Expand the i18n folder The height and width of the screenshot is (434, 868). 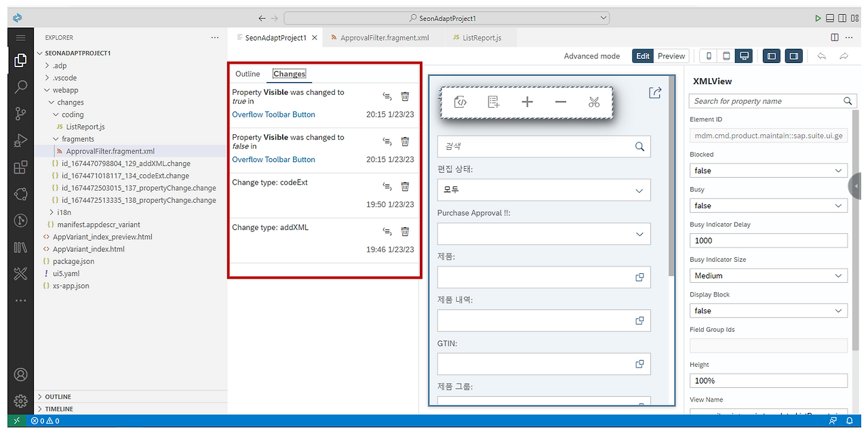pos(52,212)
